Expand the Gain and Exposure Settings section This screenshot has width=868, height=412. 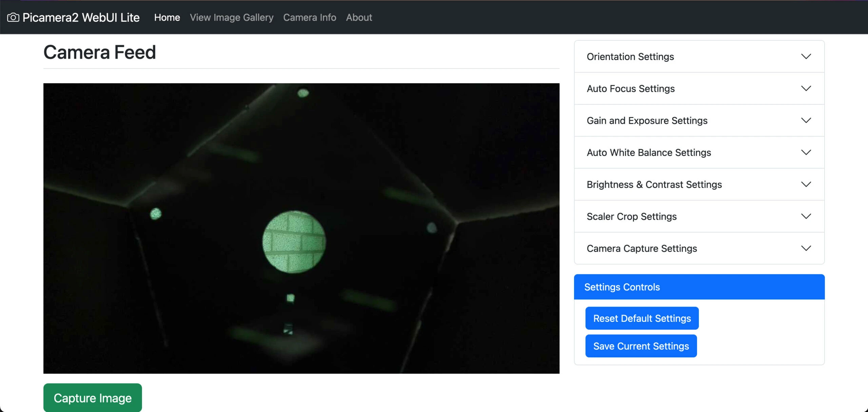click(647, 121)
